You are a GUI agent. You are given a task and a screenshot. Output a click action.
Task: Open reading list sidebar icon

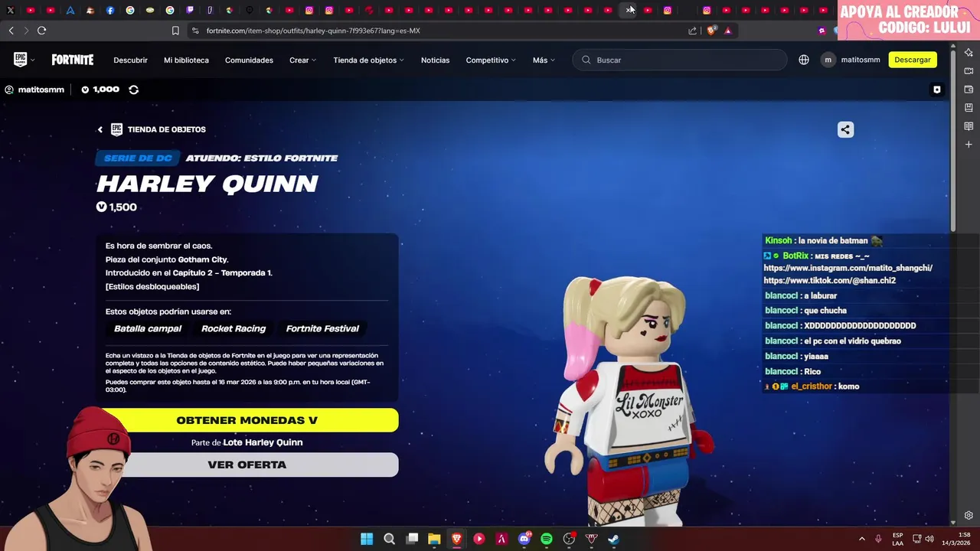point(969,126)
